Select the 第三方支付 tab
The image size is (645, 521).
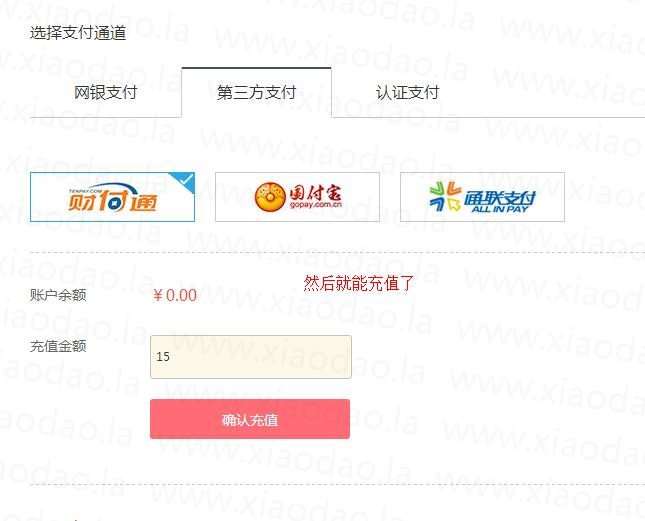pos(256,93)
